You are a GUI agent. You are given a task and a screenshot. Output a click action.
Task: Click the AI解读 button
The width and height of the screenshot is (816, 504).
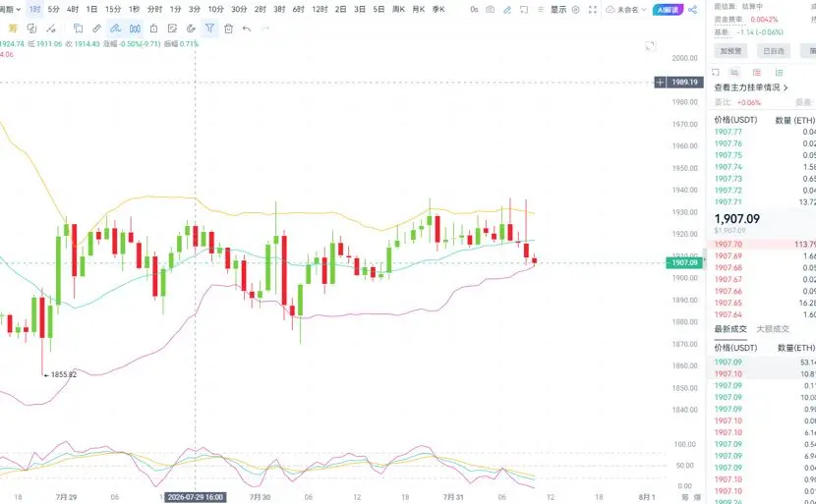(x=669, y=10)
